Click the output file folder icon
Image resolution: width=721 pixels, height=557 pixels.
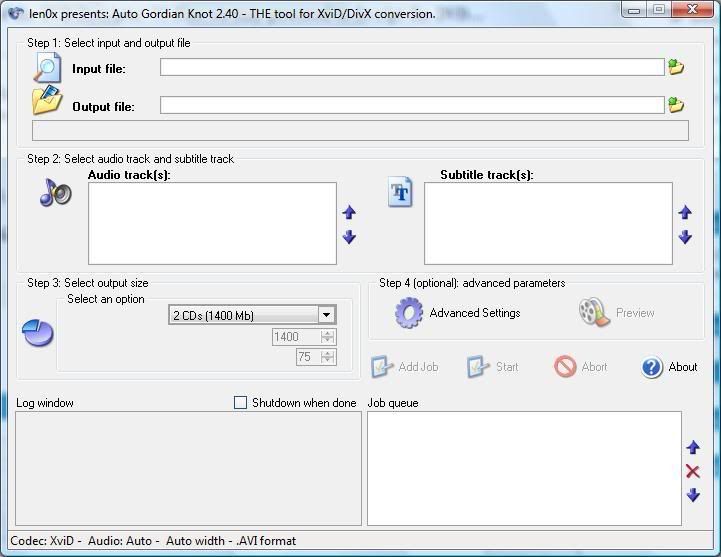47,99
